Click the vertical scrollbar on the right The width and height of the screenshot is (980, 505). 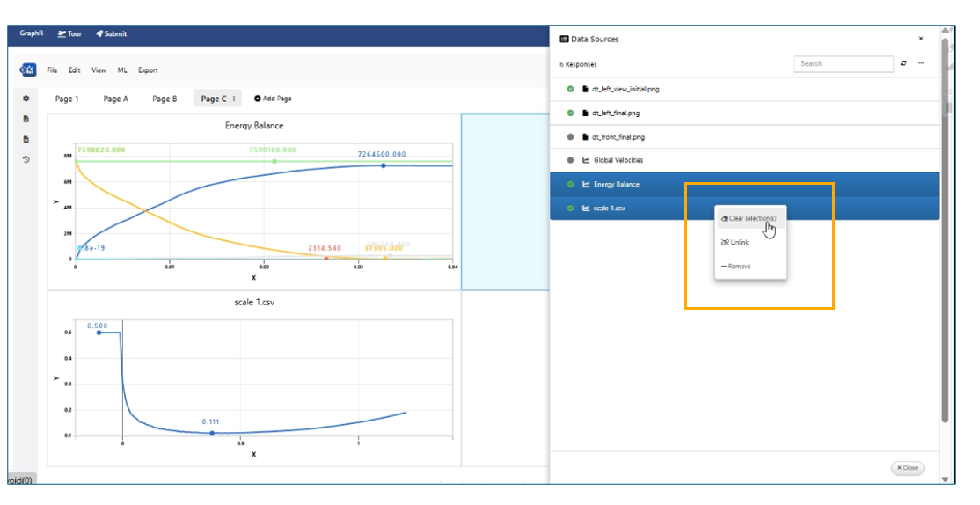click(946, 264)
